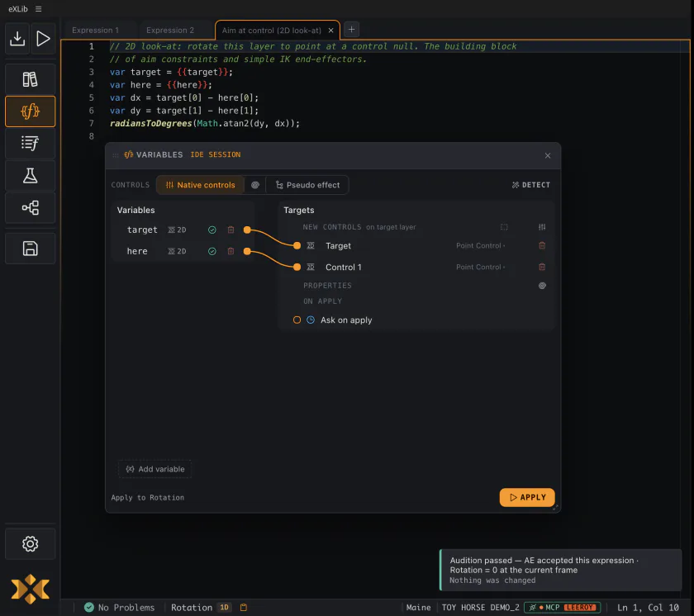Click the clock icon beside Ask on apply
The image size is (694, 616).
[311, 320]
